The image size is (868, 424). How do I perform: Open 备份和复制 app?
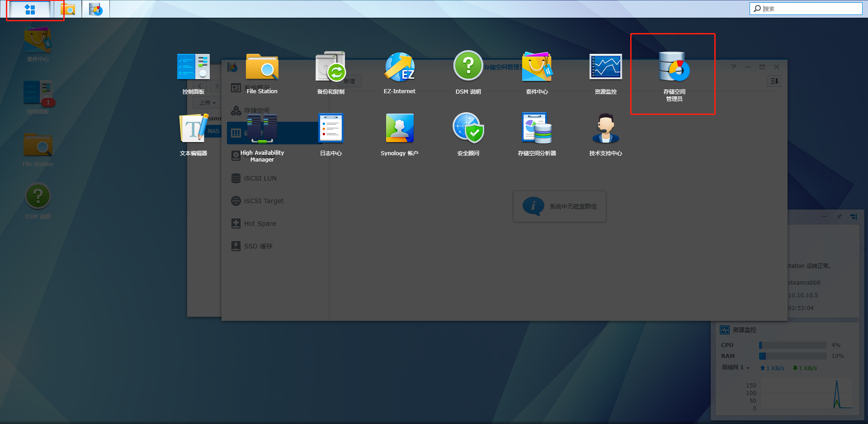[x=331, y=72]
